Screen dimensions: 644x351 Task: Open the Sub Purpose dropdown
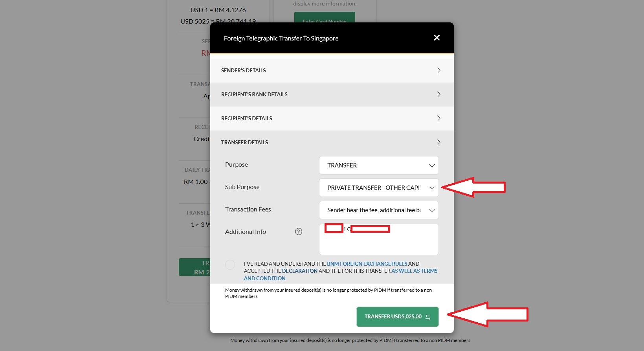pos(378,188)
